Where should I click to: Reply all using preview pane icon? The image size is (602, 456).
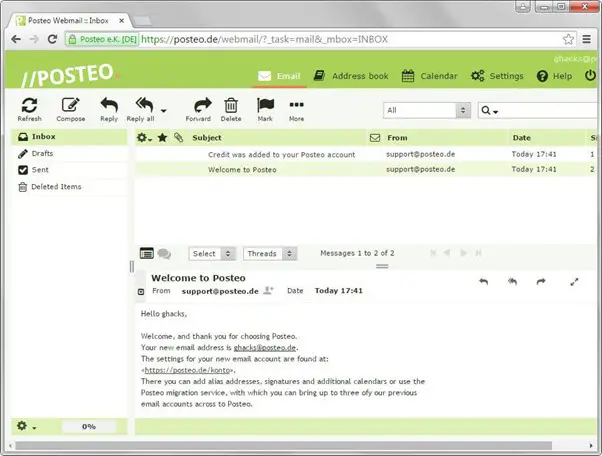tap(512, 282)
